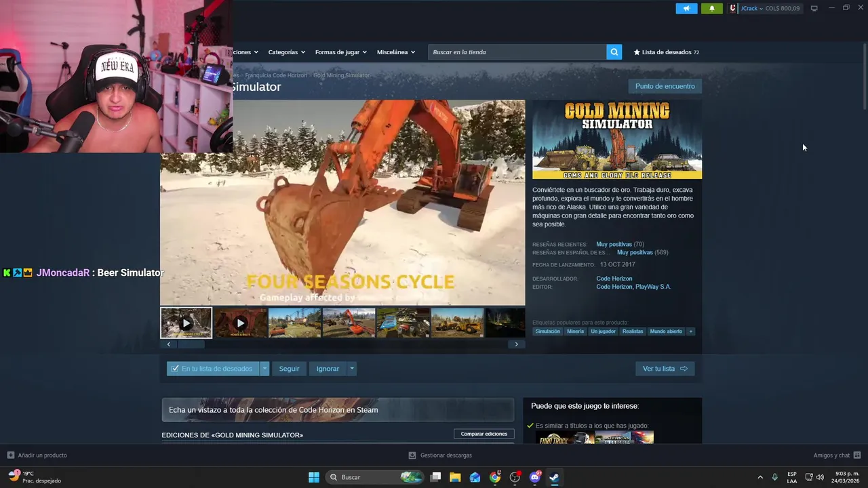The image size is (868, 488).
Task: Open Discord from the taskbar
Action: pos(534,477)
